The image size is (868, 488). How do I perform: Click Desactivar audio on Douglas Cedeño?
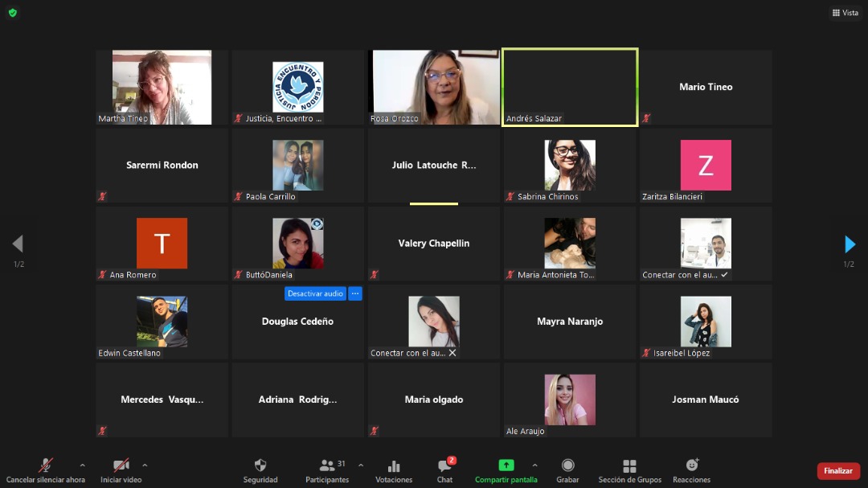[x=315, y=293]
